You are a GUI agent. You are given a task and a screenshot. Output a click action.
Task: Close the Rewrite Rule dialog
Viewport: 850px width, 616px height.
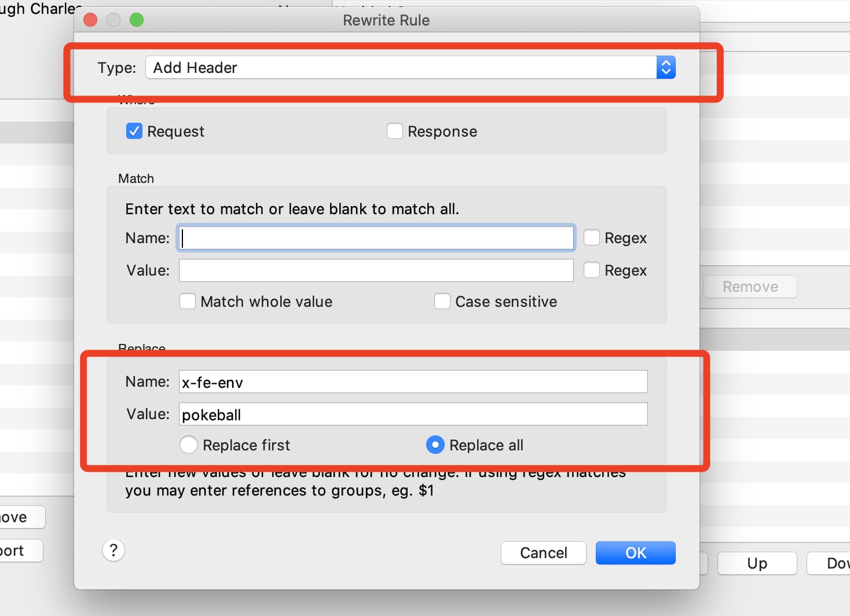click(90, 20)
